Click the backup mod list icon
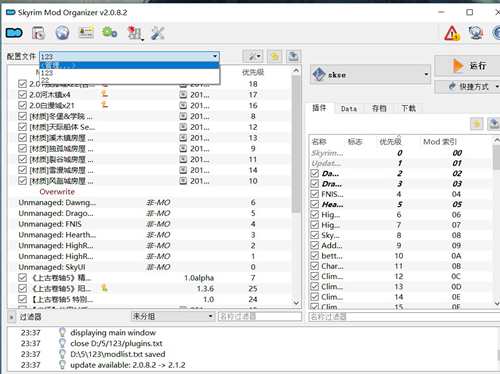Image resolution: width=500 pixels, height=374 pixels. pyautogui.click(x=293, y=56)
